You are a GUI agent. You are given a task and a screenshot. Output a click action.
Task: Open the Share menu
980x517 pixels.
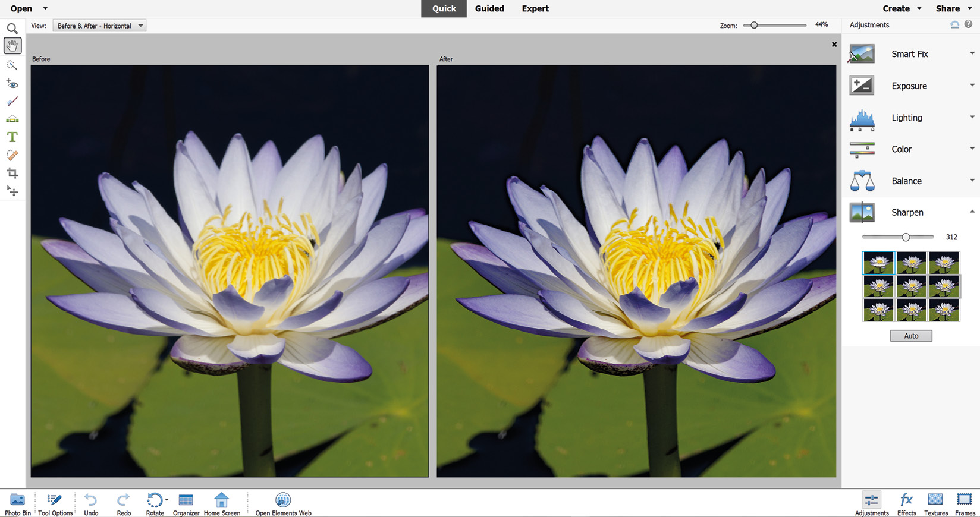(x=953, y=8)
